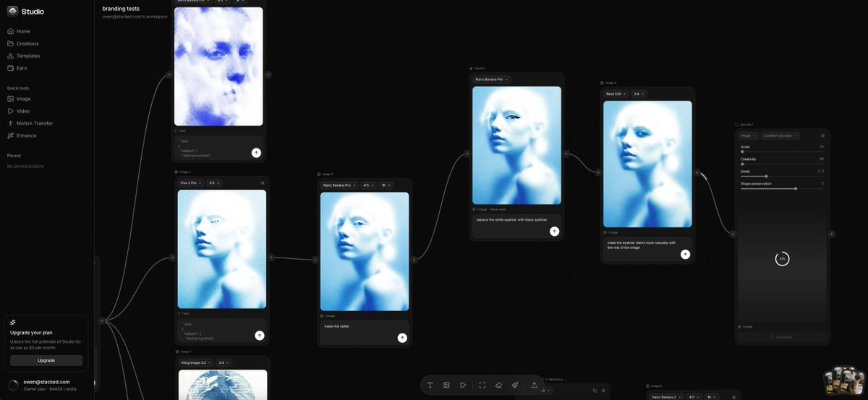Submit the 'make the eyeliner blend' prompt
Image resolution: width=868 pixels, height=400 pixels.
point(685,255)
